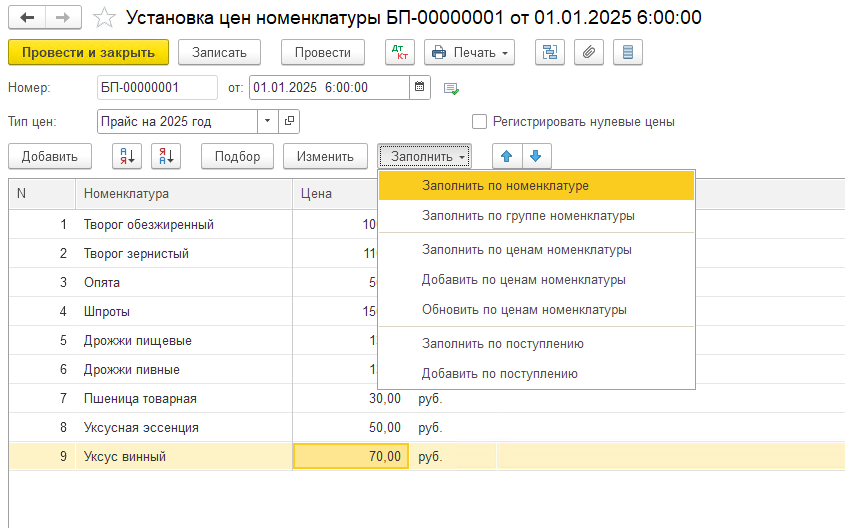This screenshot has height=528, width=845.
Task: Choose Заполнить по группе номенклатуры
Action: coord(536,216)
